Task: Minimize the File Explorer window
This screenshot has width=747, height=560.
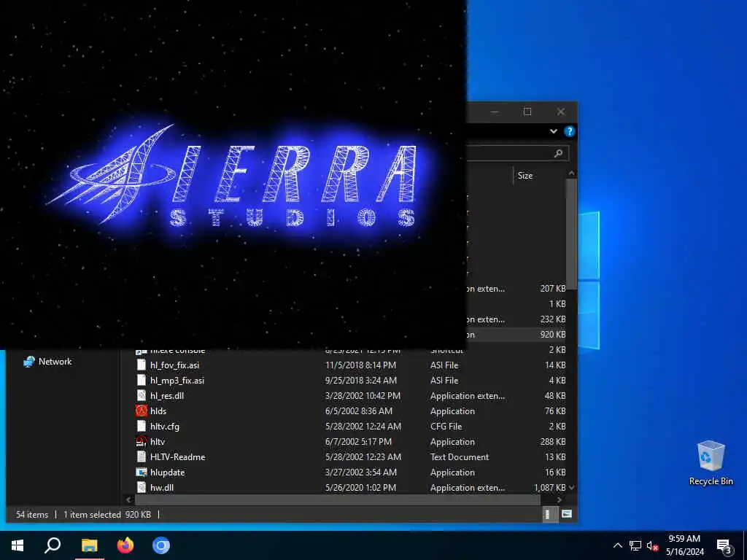Action: coord(495,112)
